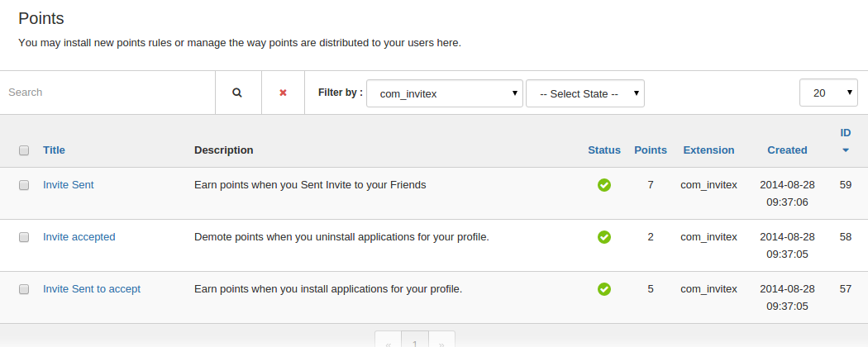Open the com_invitex extension filter dropdown
The height and width of the screenshot is (347, 868).
point(444,93)
